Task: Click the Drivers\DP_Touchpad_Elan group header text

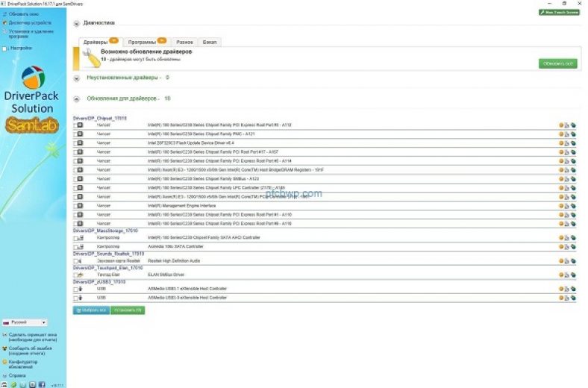Action: point(108,268)
